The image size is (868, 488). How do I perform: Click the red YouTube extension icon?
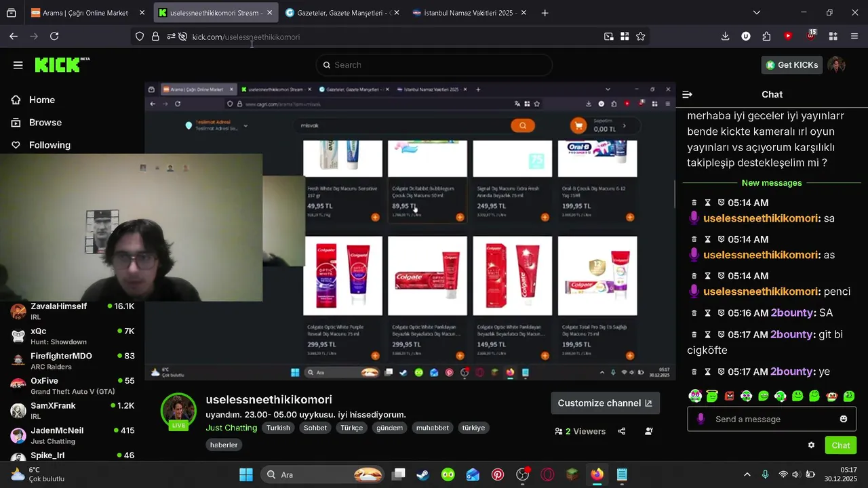click(788, 37)
